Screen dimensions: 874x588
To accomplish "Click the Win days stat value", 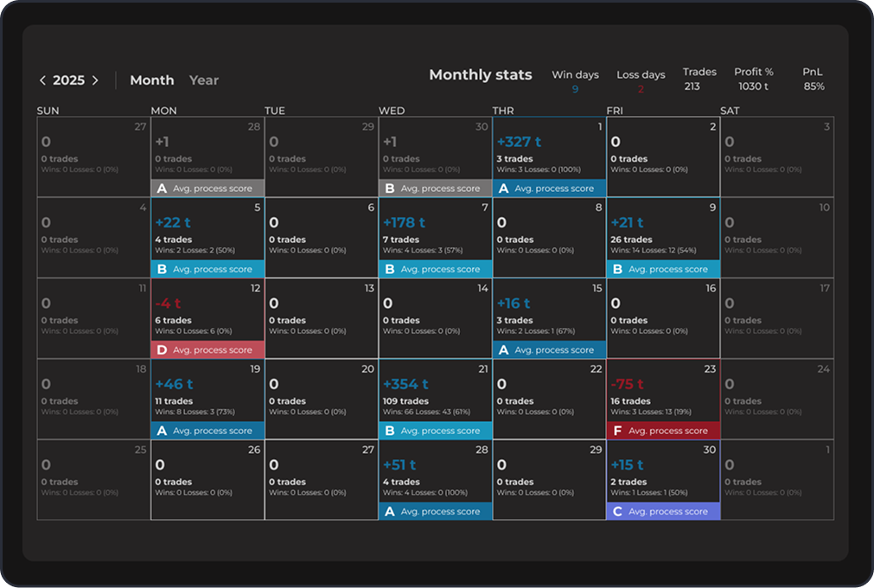I will coord(575,89).
